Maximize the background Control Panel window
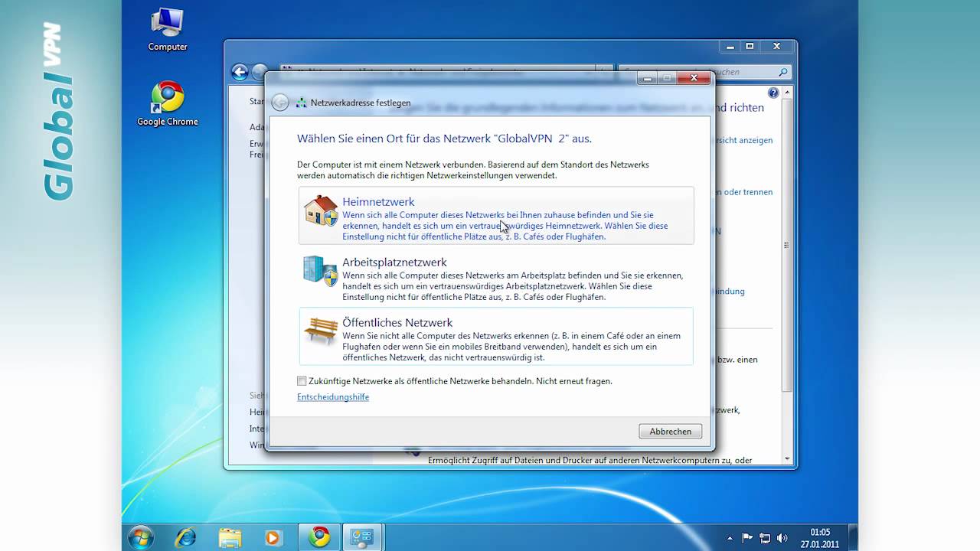The height and width of the screenshot is (551, 980). tap(750, 47)
